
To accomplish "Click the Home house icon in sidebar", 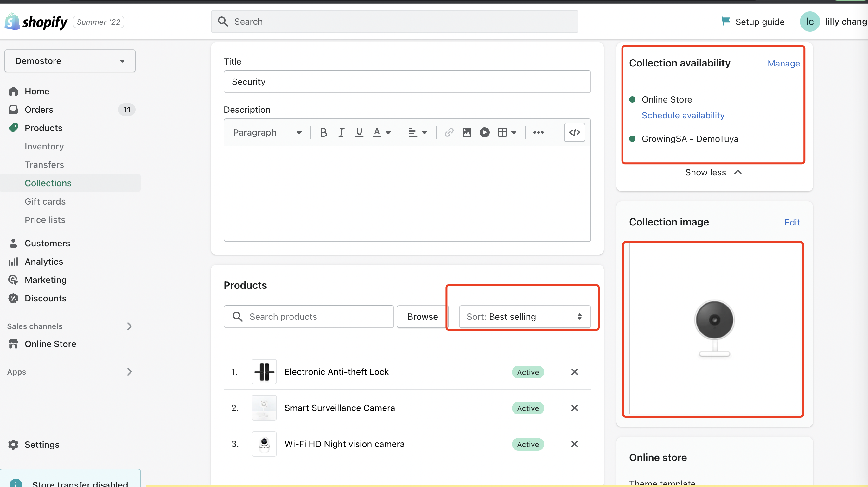I will (13, 91).
